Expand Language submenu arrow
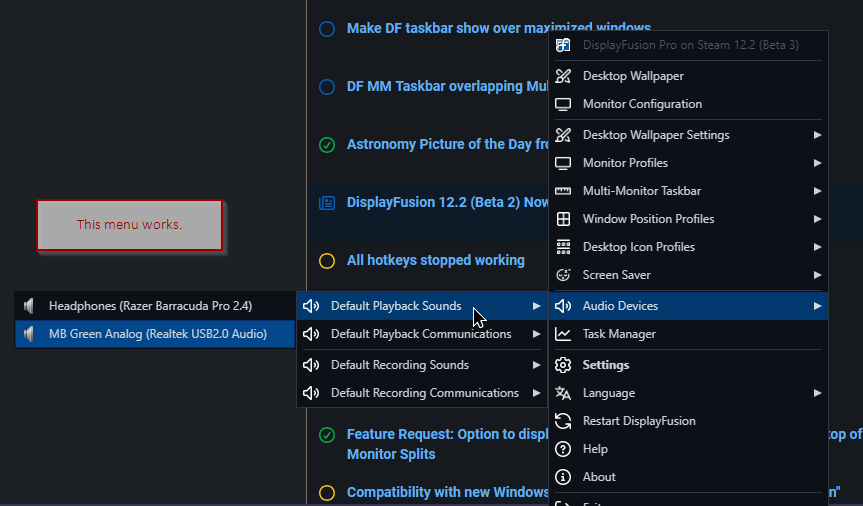This screenshot has height=506, width=863. coord(817,393)
